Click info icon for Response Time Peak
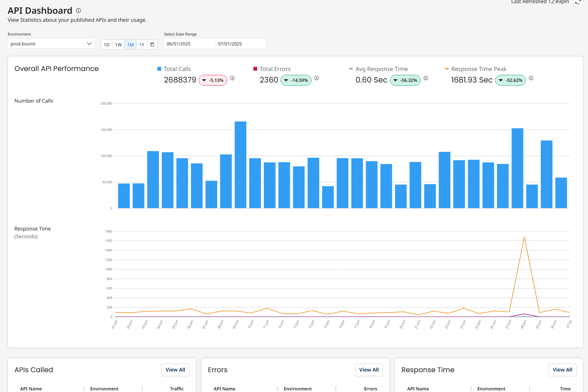Viewport: 588px width, 392px height. click(x=531, y=78)
